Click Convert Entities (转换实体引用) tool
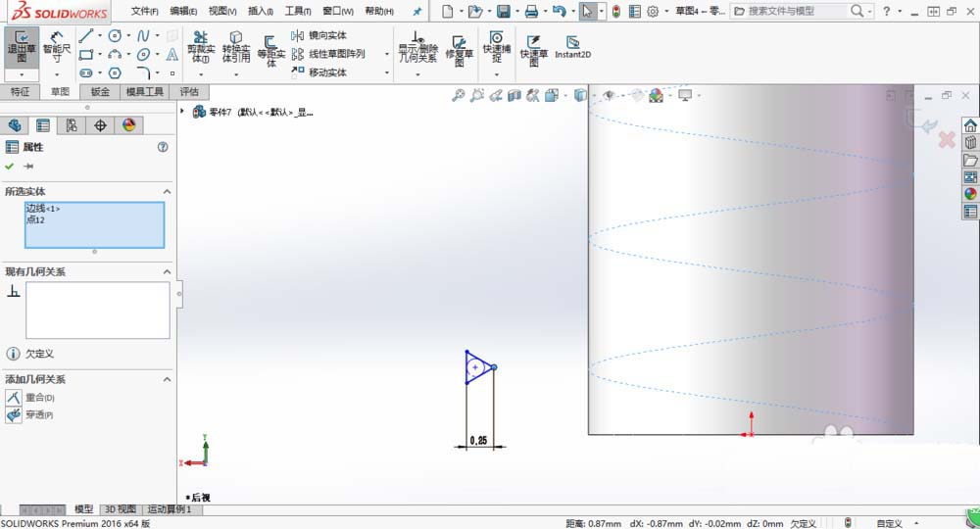Screen dimensions: 980x529 235,47
